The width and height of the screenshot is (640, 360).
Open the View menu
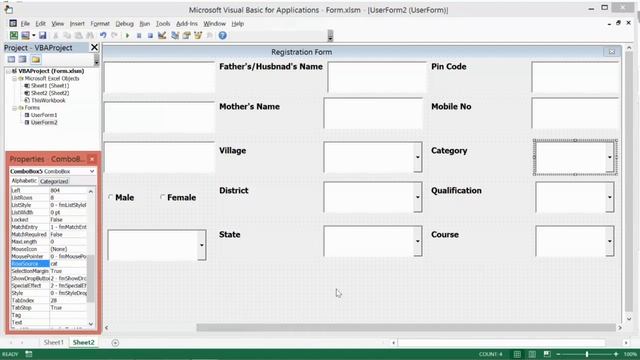click(x=58, y=24)
